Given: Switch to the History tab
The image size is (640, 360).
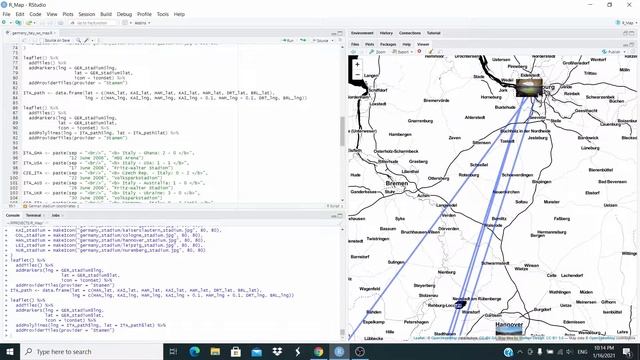Looking at the screenshot, I should 386,33.
